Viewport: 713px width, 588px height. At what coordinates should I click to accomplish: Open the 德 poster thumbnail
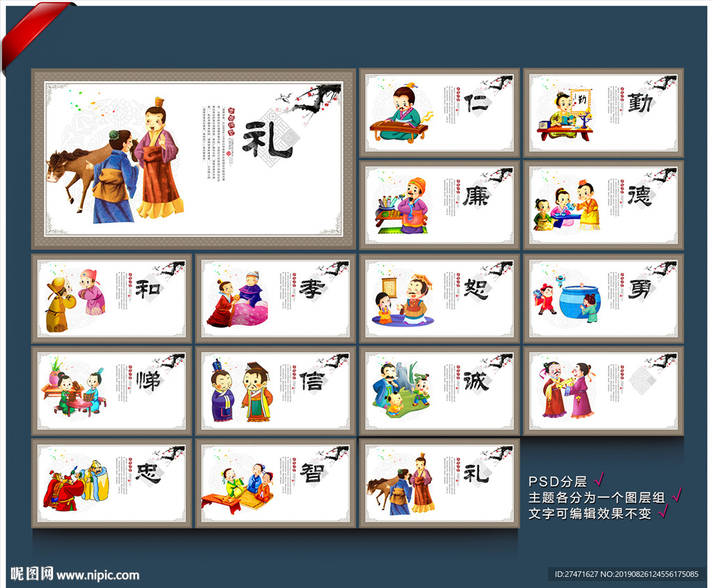pyautogui.click(x=604, y=205)
